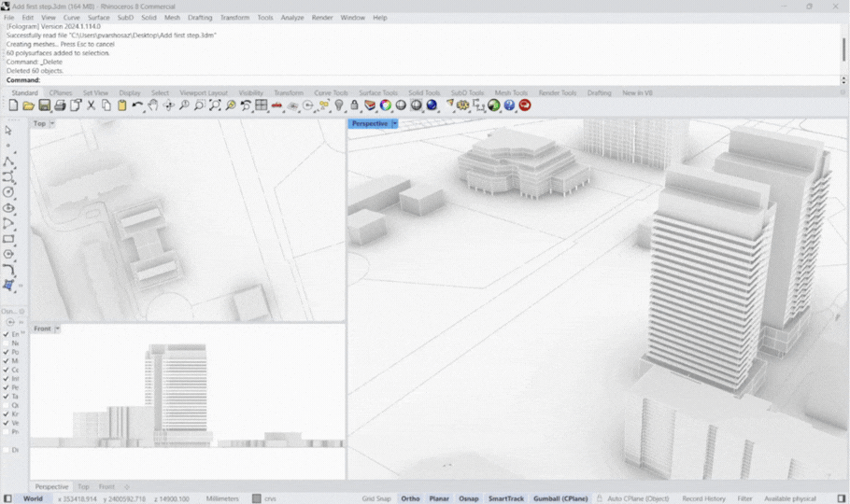The width and height of the screenshot is (850, 504).
Task: Click the Open file folder icon
Action: pos(29,105)
